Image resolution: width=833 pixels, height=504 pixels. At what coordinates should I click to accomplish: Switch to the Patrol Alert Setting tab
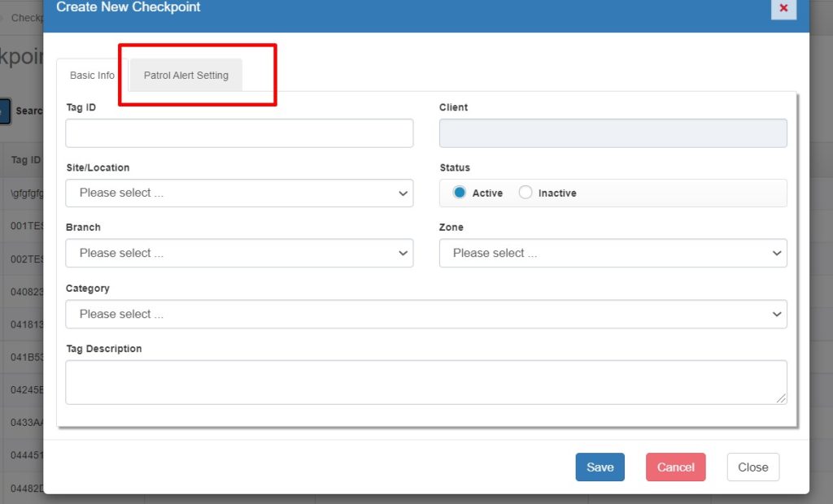click(x=186, y=76)
